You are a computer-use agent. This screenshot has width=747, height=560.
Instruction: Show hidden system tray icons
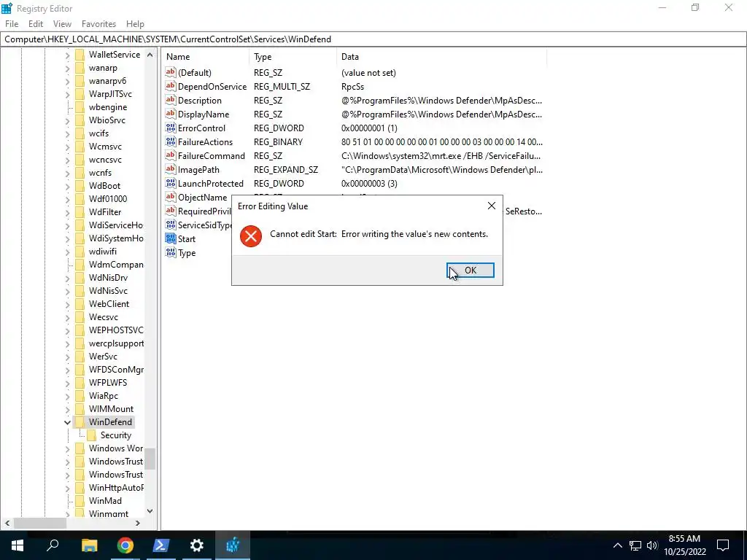point(617,545)
